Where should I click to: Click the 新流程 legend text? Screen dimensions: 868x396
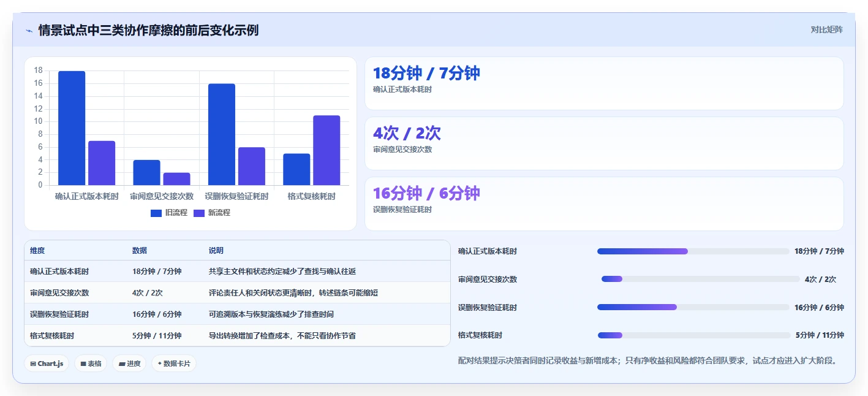(x=219, y=213)
